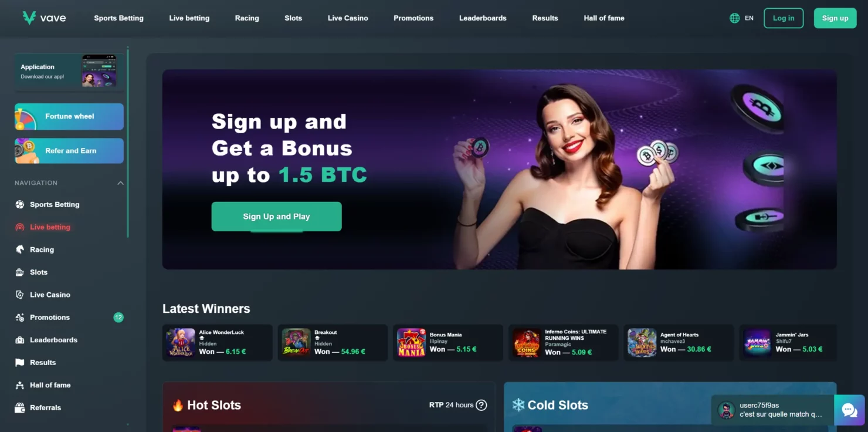
Task: Open Hall of fame top menu item
Action: (x=604, y=18)
